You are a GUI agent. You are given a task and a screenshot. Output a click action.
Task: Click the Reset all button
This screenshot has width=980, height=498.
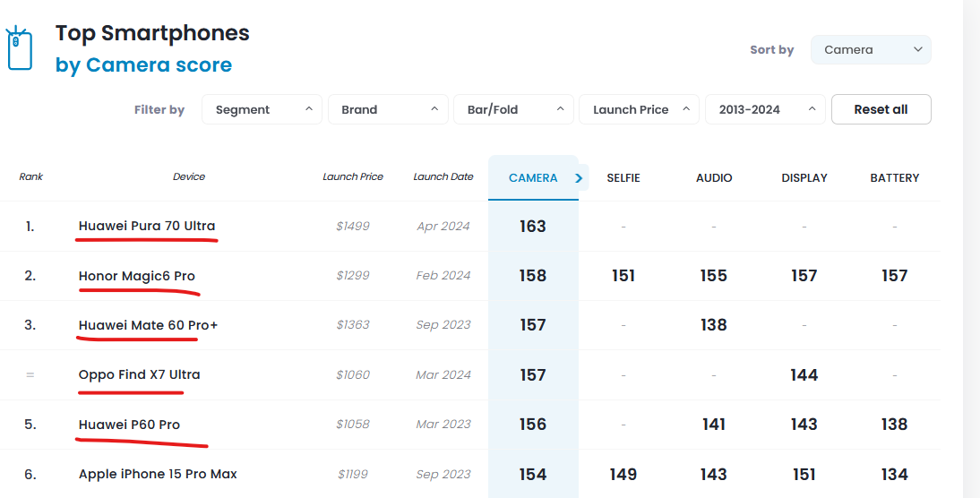coord(881,109)
